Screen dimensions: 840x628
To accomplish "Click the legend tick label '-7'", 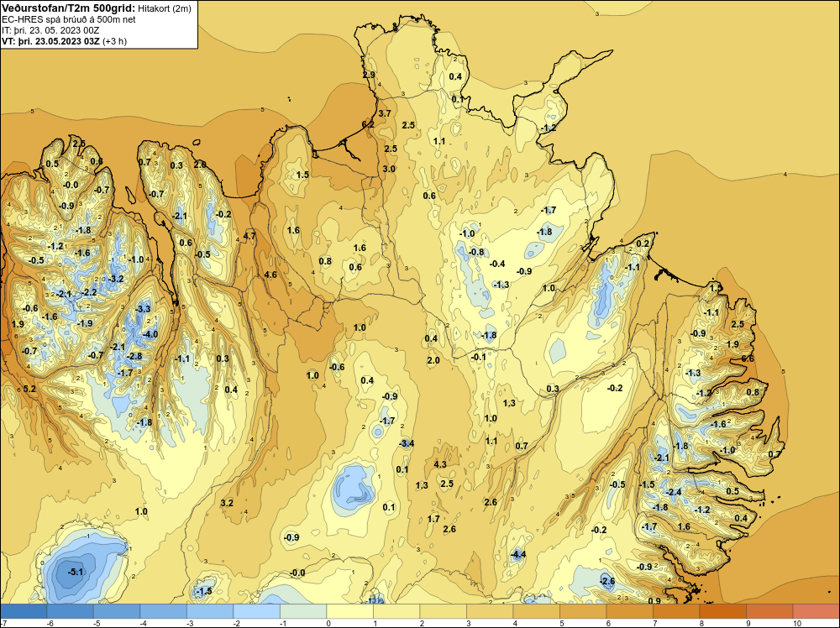I will (x=3, y=623).
